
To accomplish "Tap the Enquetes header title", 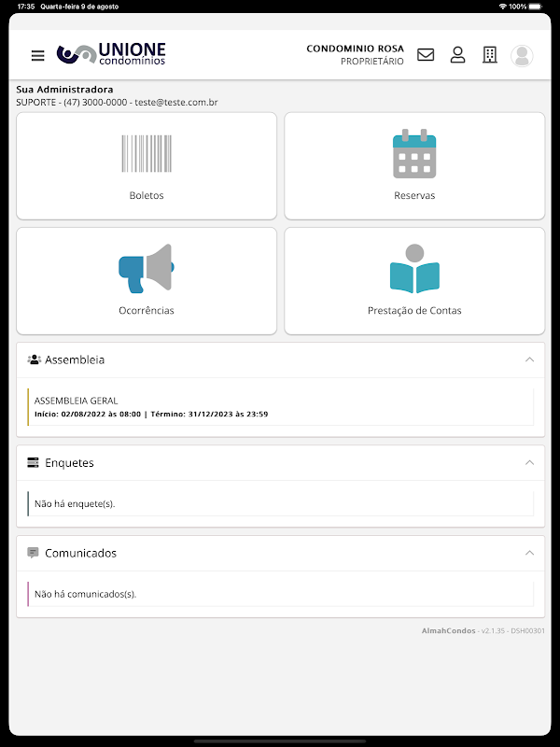I will (69, 462).
